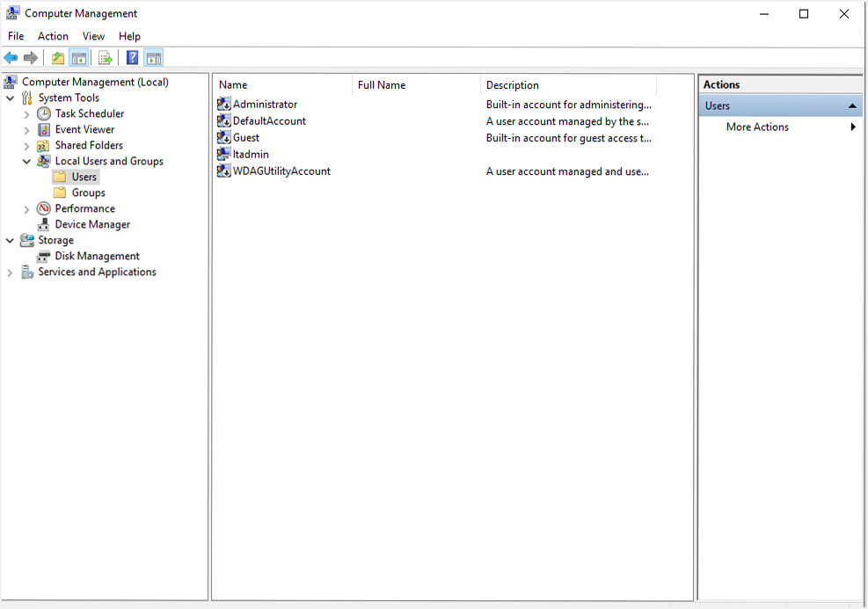Click the Forward navigation arrow

click(30, 57)
